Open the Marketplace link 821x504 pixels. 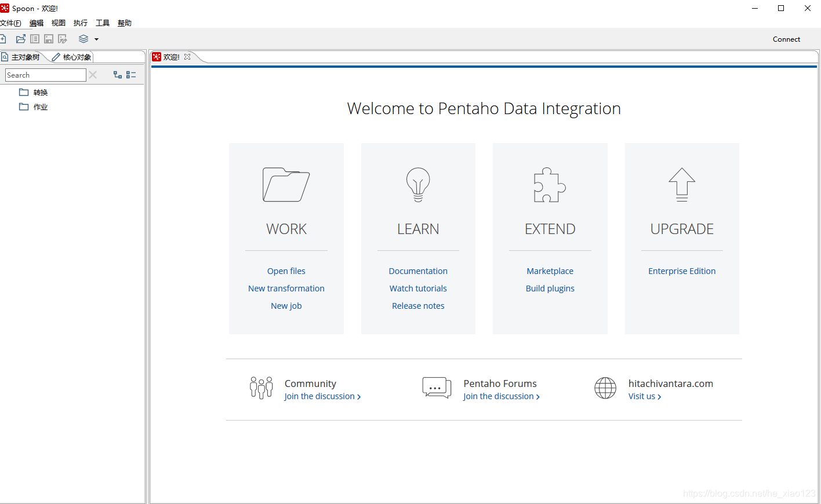pos(550,271)
